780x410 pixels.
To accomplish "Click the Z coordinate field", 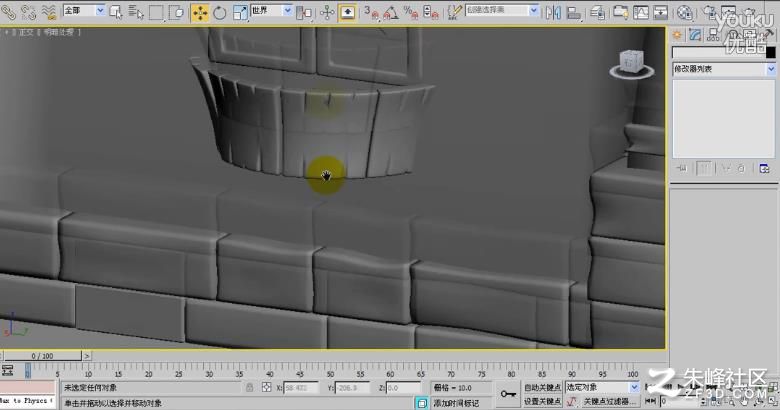I will pyautogui.click(x=403, y=388).
